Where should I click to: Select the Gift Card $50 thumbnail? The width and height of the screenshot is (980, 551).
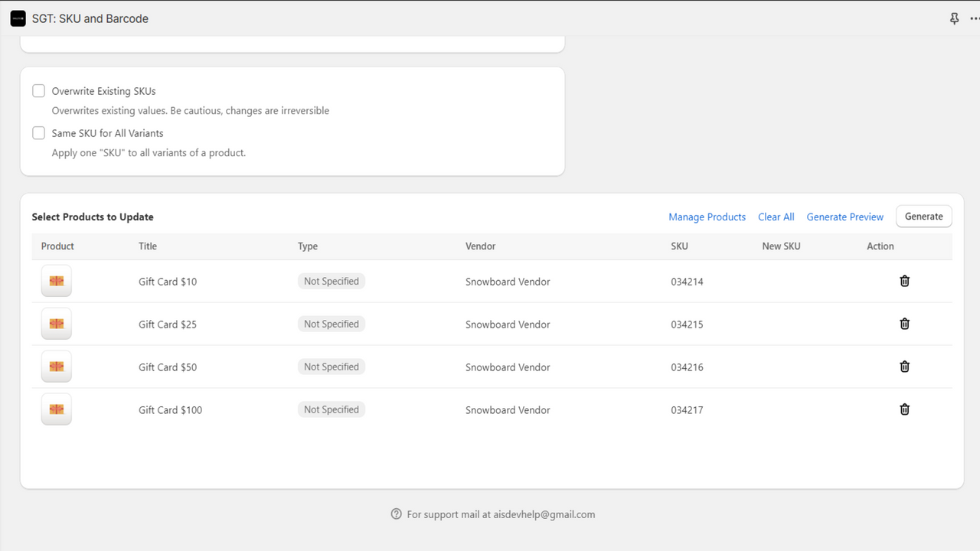(57, 367)
